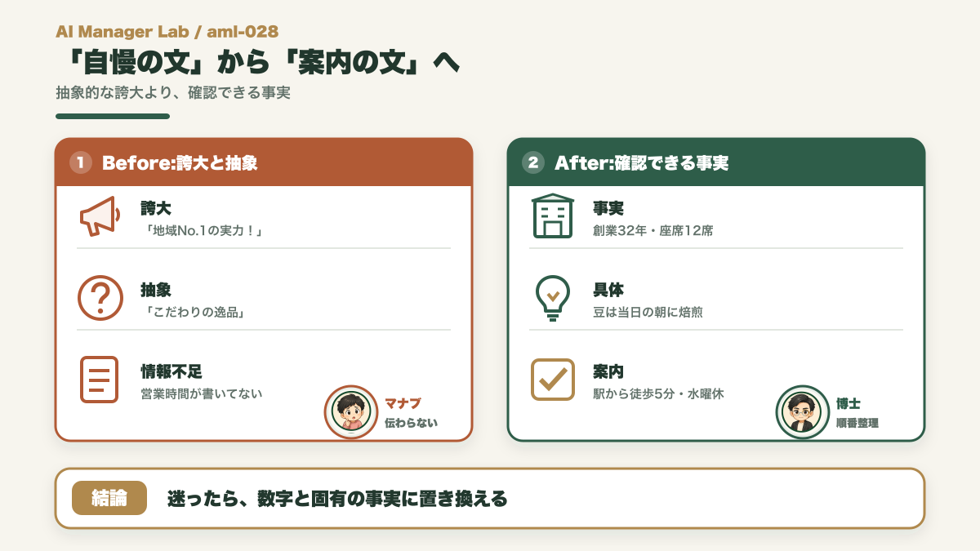Viewport: 980px width, 551px height.
Task: Click the lightbulb icon next to 具体
Action: pos(553,298)
